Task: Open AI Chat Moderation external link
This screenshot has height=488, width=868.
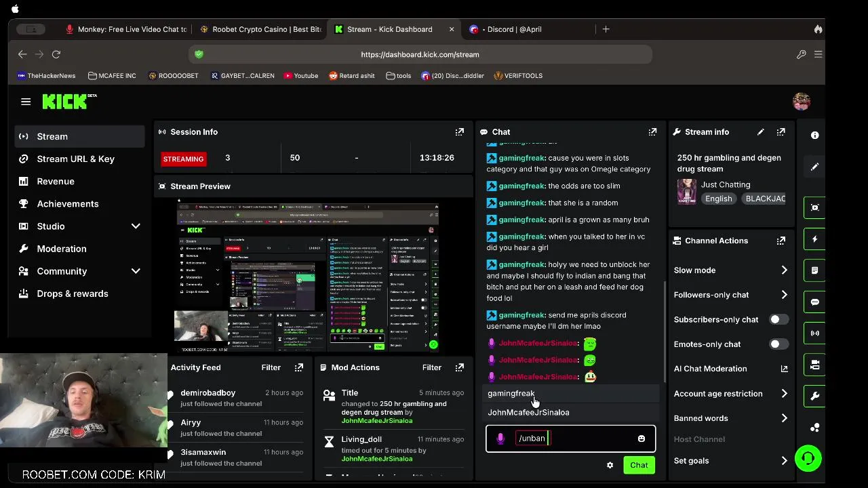Action: (785, 369)
